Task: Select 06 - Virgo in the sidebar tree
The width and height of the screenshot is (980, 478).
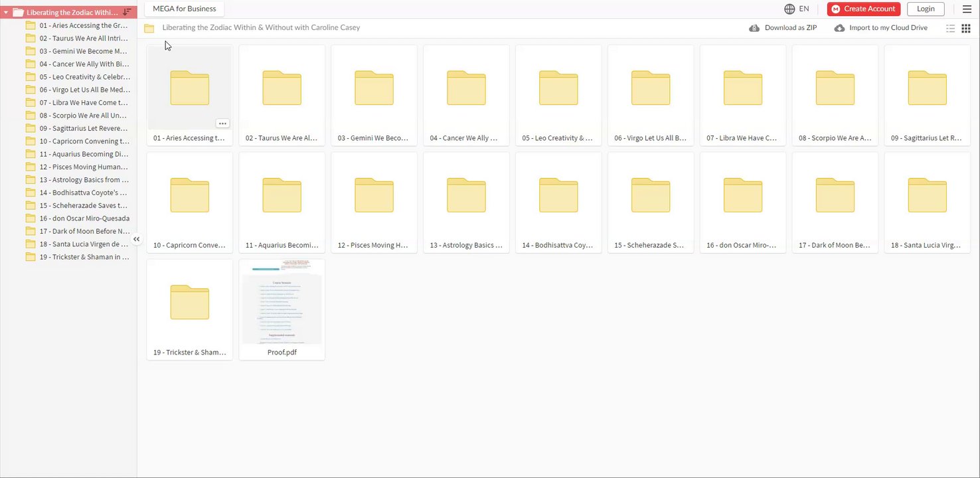Action: tap(76, 90)
